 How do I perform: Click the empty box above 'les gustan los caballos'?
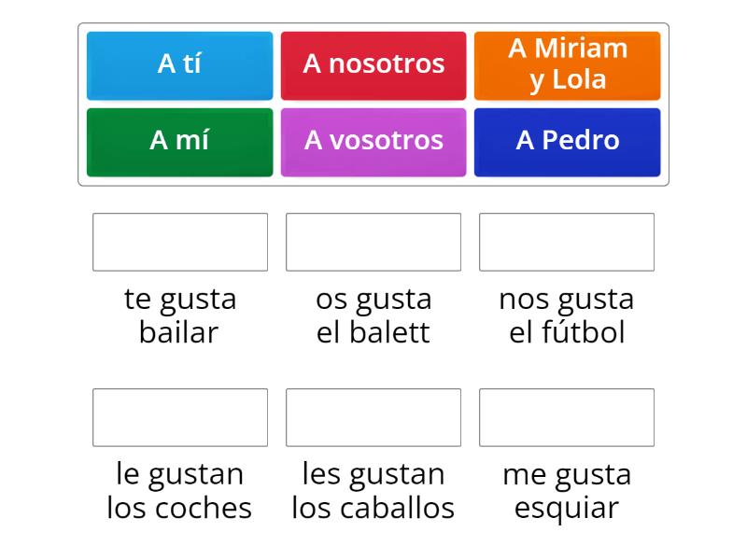pyautogui.click(x=373, y=417)
